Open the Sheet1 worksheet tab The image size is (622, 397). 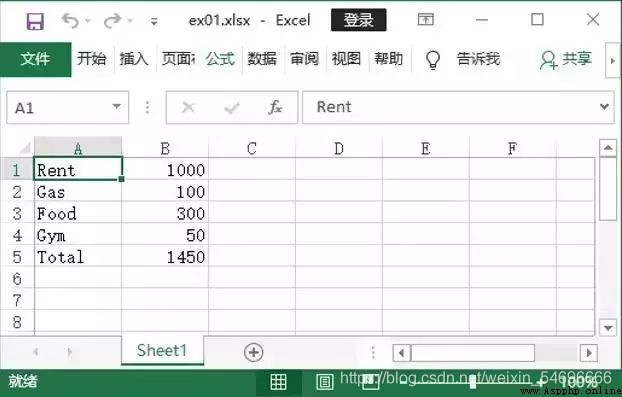(162, 351)
